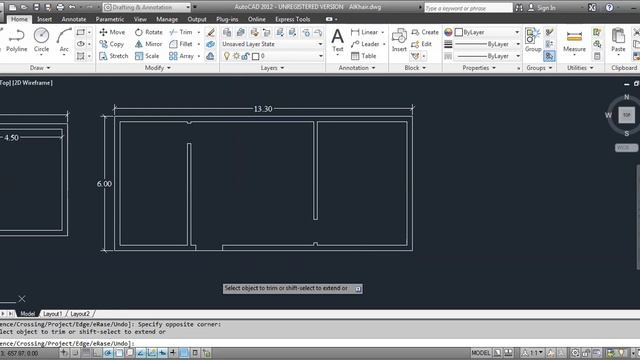The image size is (640, 360).
Task: Start a Linear dimension
Action: point(364,32)
